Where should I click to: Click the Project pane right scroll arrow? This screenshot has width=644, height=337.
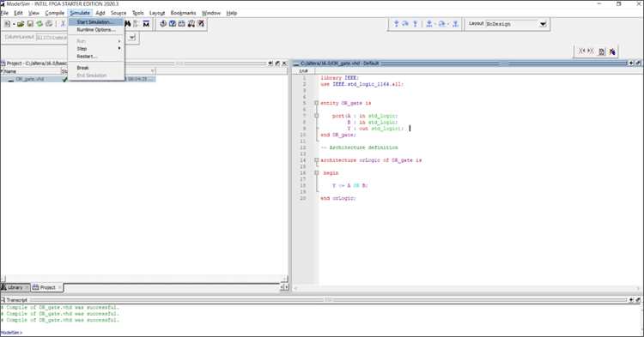(285, 279)
